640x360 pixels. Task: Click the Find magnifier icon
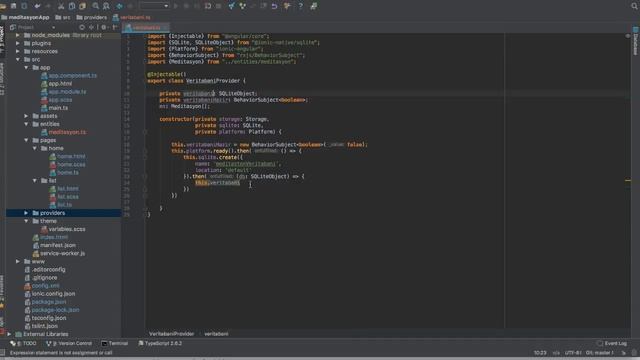click(96, 6)
